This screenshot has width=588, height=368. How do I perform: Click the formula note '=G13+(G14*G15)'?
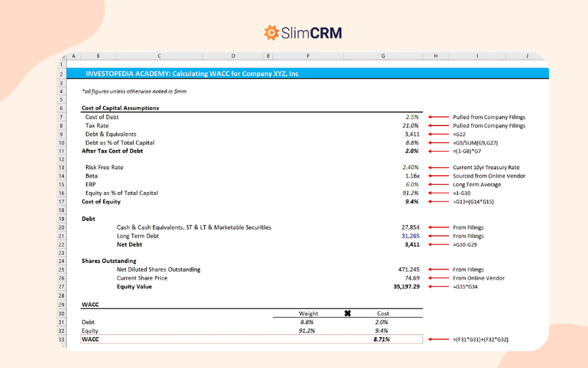pos(473,202)
